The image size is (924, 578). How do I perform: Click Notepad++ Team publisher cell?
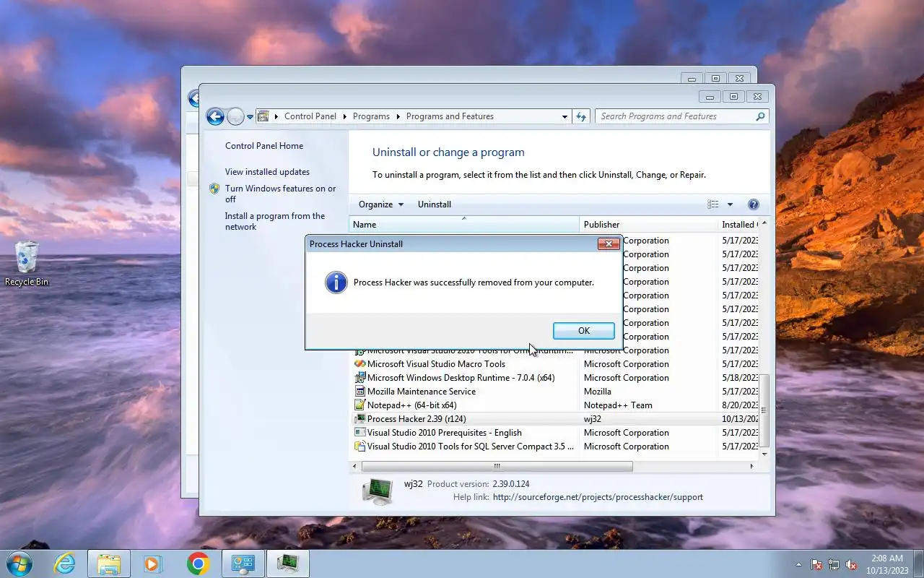point(618,405)
